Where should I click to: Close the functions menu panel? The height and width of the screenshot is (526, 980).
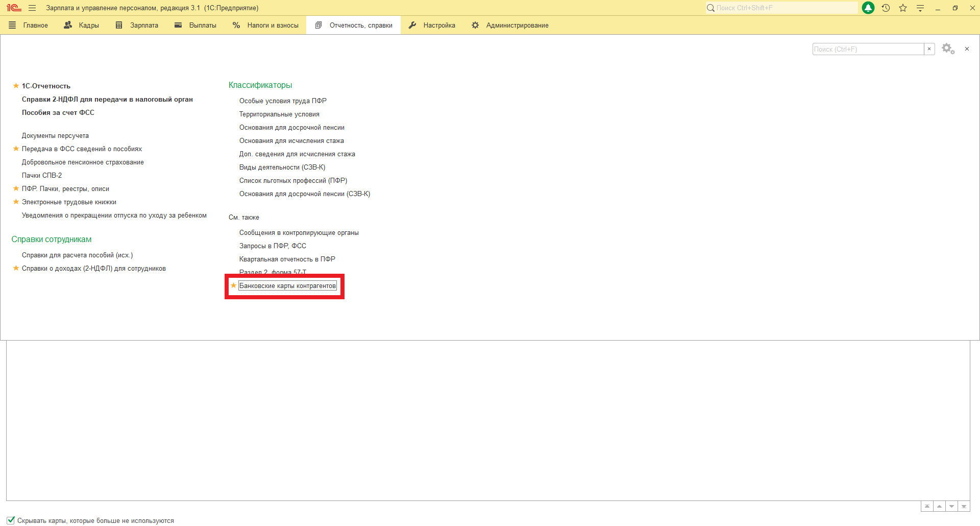pyautogui.click(x=967, y=49)
